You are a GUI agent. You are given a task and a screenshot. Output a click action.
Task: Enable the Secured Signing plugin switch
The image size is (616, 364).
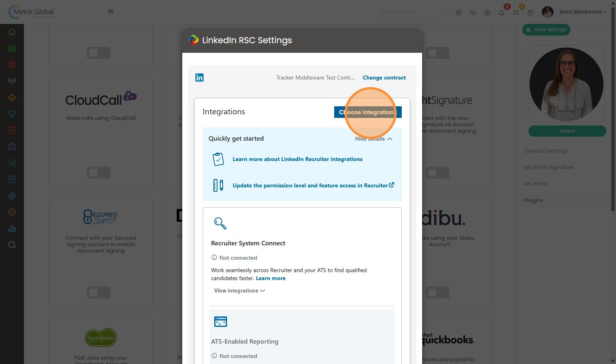98,292
